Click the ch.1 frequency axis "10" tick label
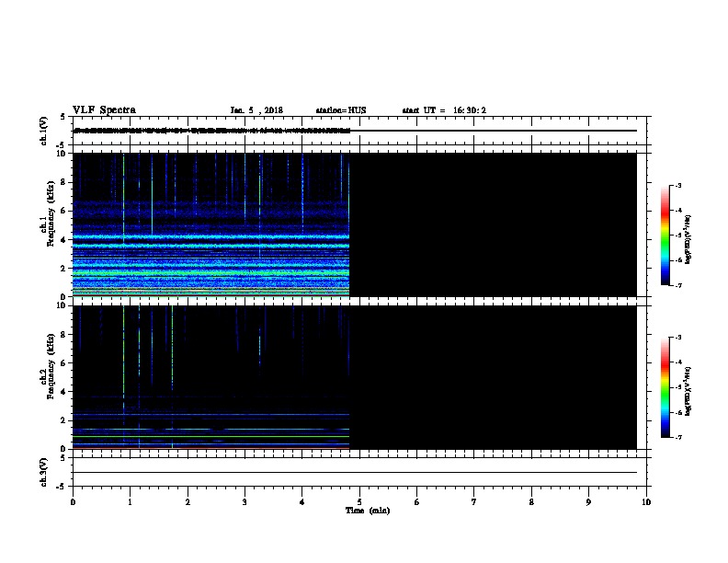Image resolution: width=728 pixels, height=563 pixels. [x=62, y=154]
